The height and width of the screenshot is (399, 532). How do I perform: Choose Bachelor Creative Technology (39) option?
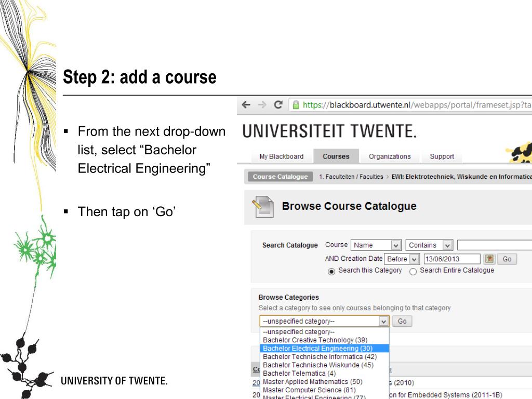[x=324, y=340]
